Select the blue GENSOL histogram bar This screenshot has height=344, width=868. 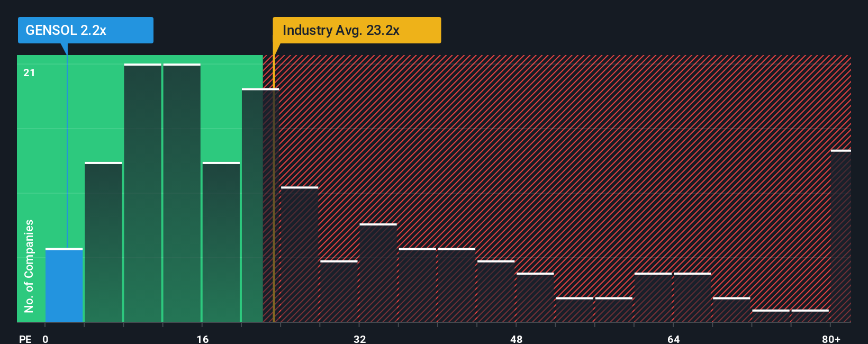point(64,285)
